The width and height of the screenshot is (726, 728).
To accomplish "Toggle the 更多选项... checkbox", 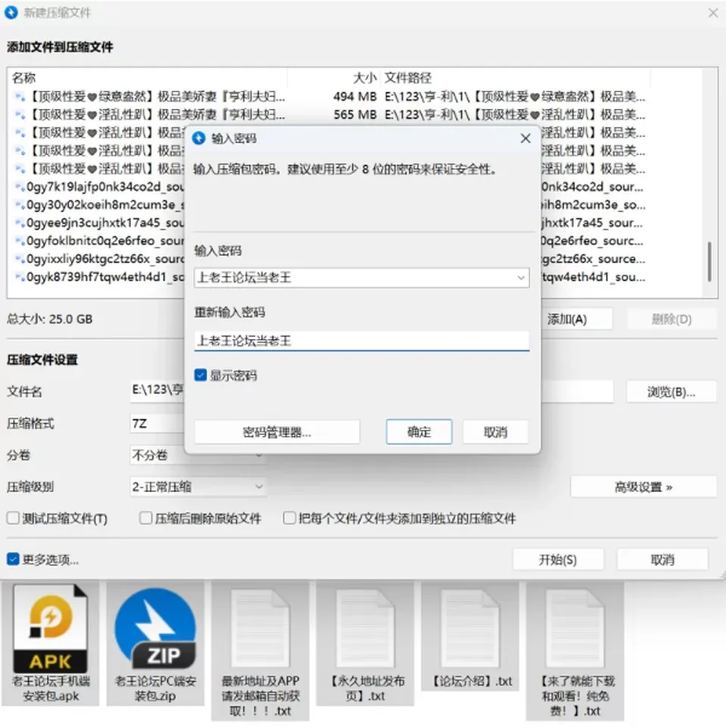I will pos(13,559).
